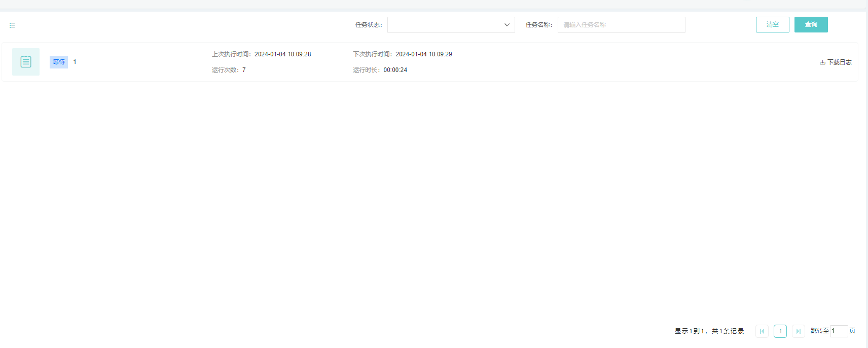Open the 任务状态 dropdown

tap(451, 25)
